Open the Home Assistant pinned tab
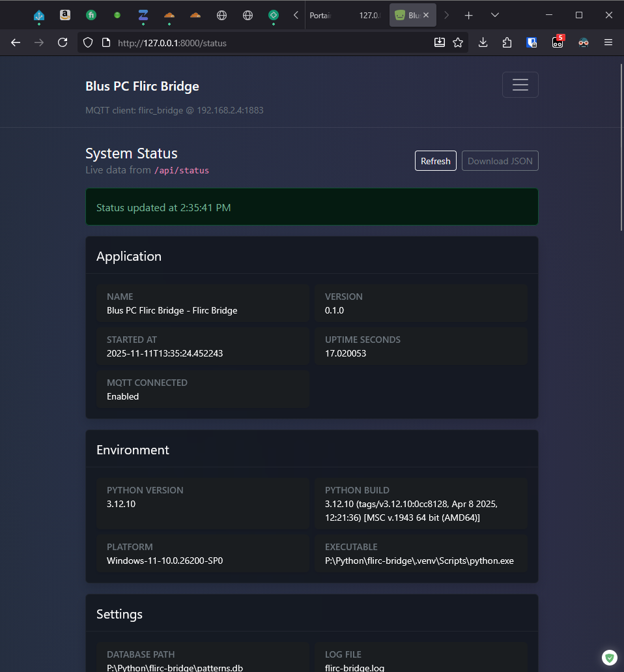 click(39, 16)
